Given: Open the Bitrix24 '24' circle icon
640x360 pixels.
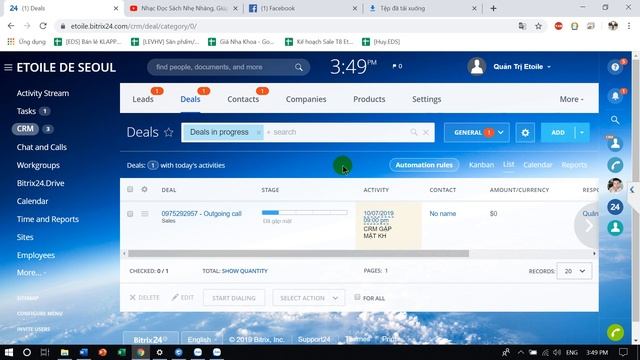Looking at the screenshot, I should point(615,207).
